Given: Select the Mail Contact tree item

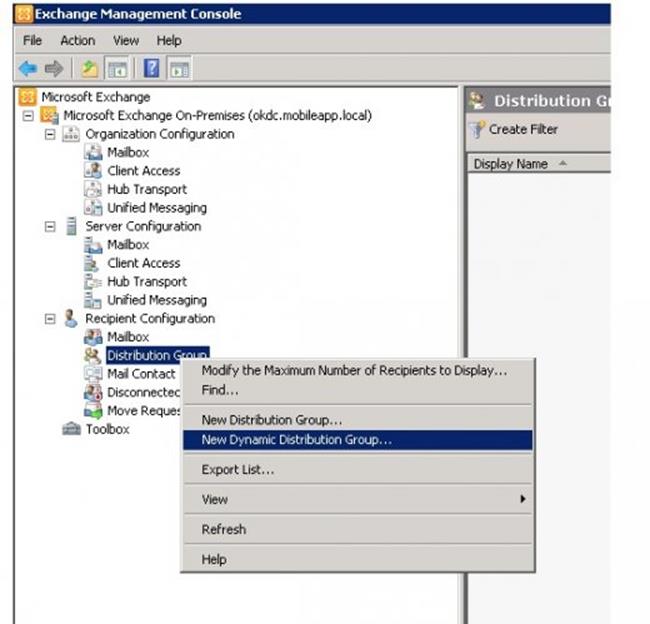Looking at the screenshot, I should [141, 374].
